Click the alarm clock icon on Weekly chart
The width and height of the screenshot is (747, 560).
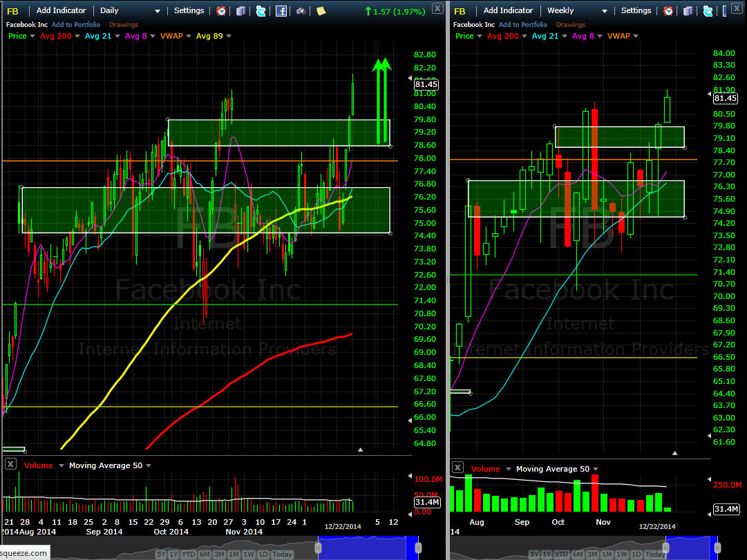point(668,11)
